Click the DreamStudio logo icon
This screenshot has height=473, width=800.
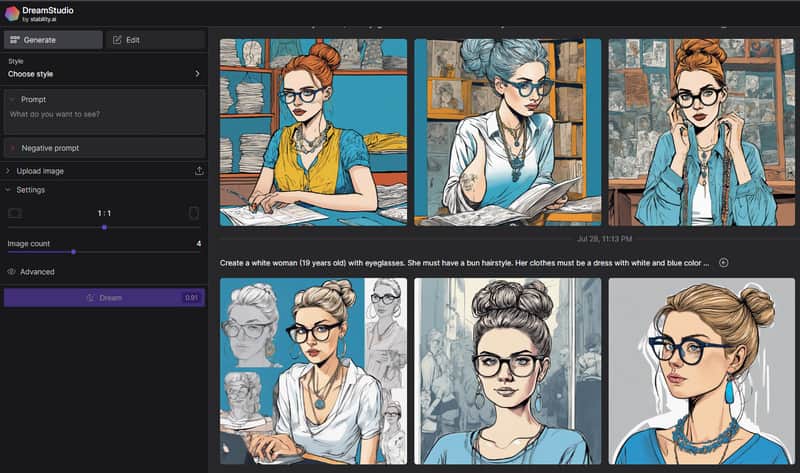point(14,13)
